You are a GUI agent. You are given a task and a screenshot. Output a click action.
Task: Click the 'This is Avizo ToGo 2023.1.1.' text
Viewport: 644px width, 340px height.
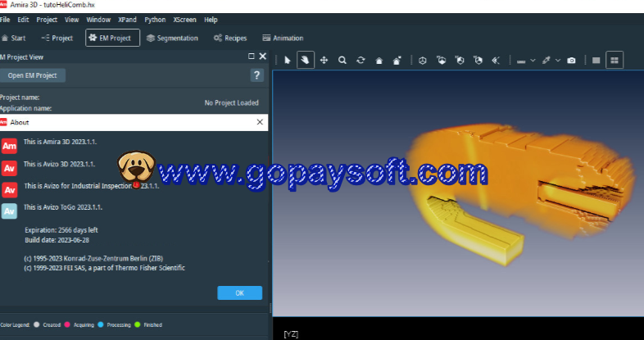pos(63,207)
